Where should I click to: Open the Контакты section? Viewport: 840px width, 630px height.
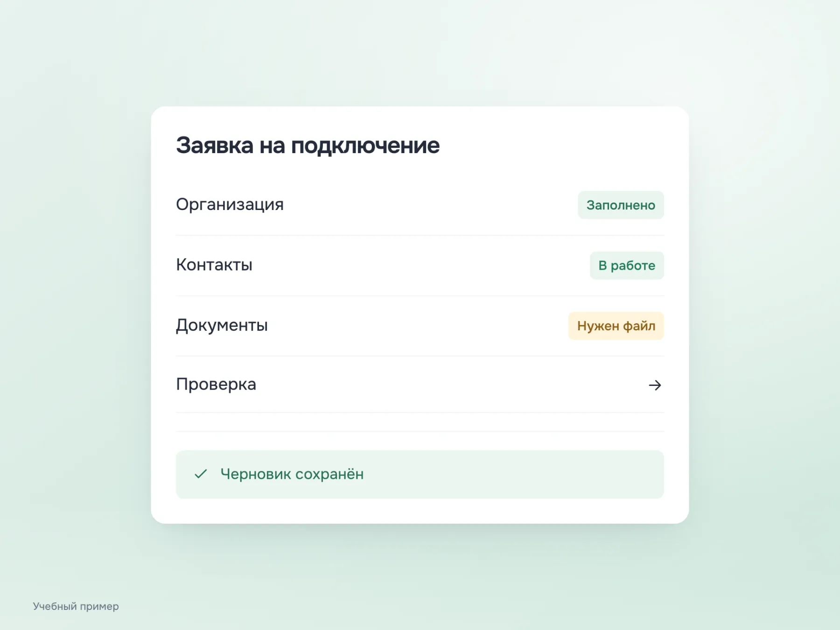420,266
